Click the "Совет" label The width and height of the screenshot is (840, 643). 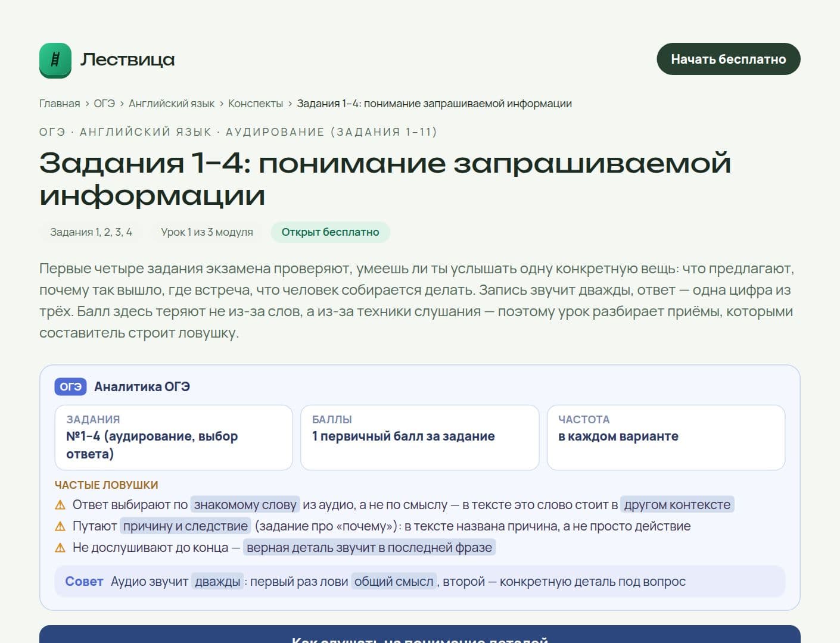(84, 582)
